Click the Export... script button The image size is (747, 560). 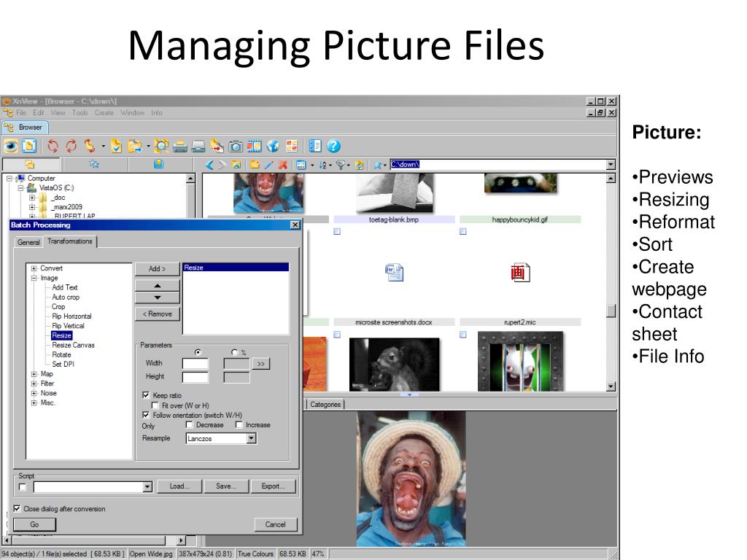(273, 486)
